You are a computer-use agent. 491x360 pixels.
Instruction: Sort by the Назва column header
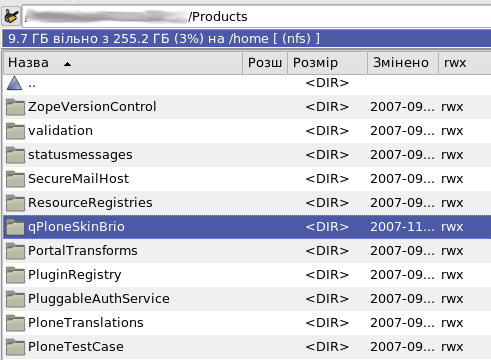point(123,63)
